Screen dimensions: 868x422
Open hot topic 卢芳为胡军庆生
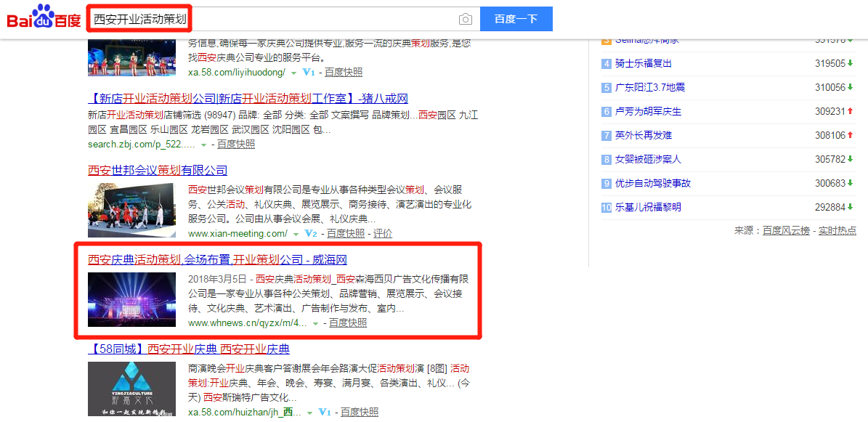[648, 111]
